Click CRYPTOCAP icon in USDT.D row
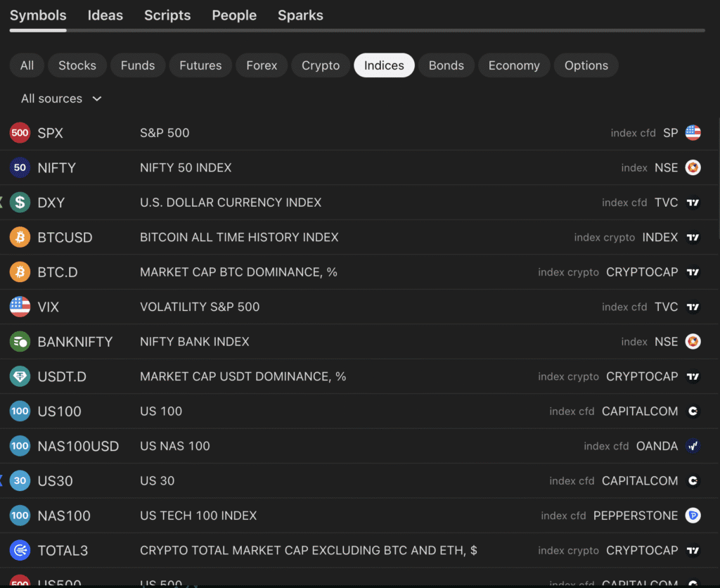Image resolution: width=720 pixels, height=588 pixels. coord(693,376)
